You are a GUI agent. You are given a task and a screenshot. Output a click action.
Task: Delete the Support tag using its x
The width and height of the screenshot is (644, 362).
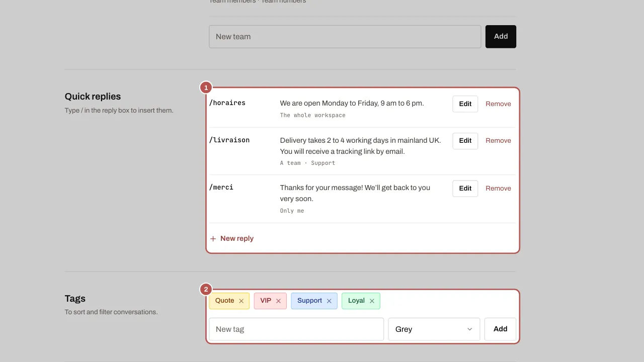(329, 301)
